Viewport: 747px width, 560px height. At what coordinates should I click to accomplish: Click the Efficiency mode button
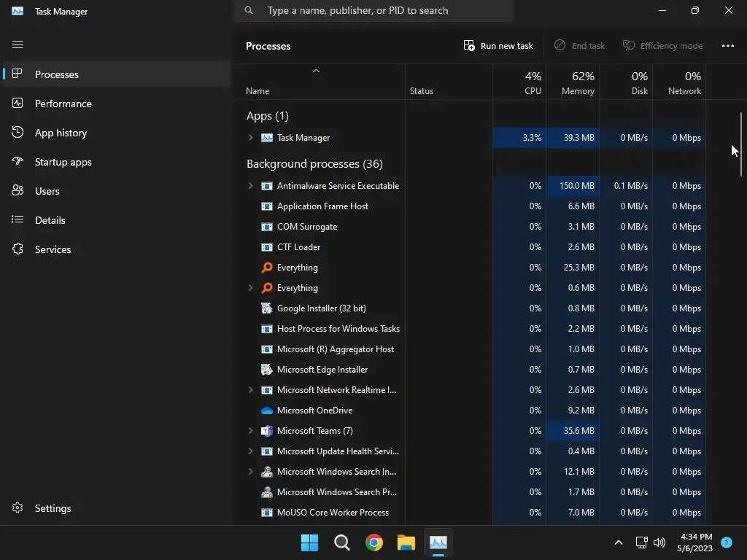662,46
